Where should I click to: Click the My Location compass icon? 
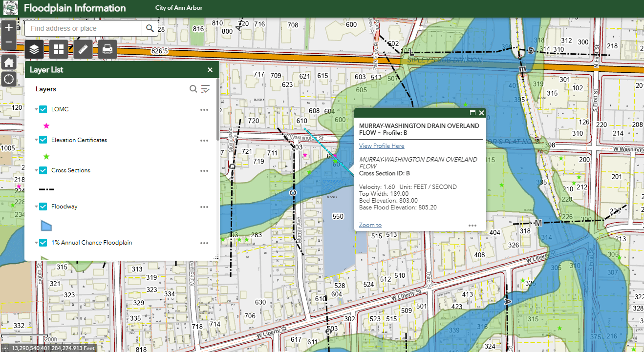(8, 79)
